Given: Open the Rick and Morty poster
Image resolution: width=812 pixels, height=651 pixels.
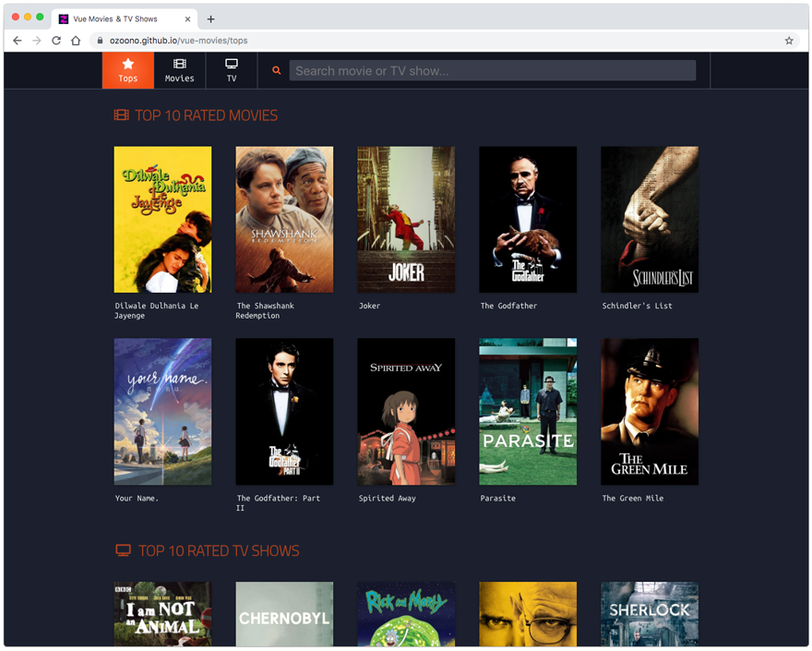Looking at the screenshot, I should coord(406,614).
